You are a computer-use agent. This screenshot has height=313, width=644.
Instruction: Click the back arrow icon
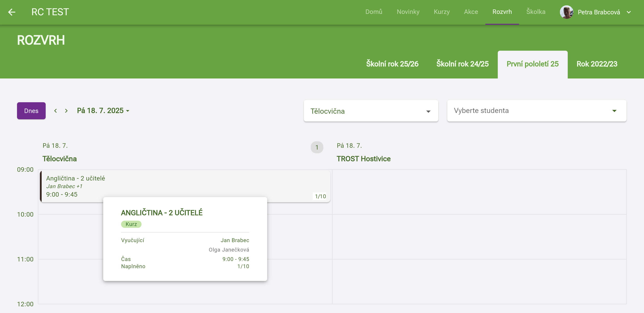tap(12, 12)
